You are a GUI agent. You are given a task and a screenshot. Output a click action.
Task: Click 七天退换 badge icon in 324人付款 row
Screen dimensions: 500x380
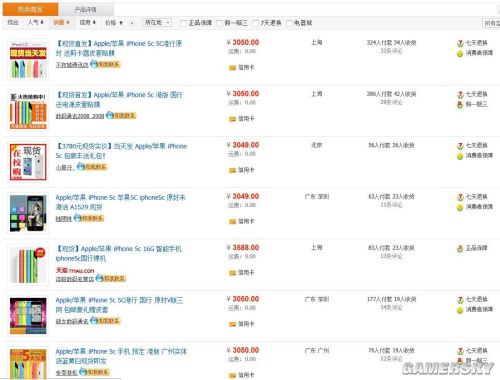pos(460,43)
